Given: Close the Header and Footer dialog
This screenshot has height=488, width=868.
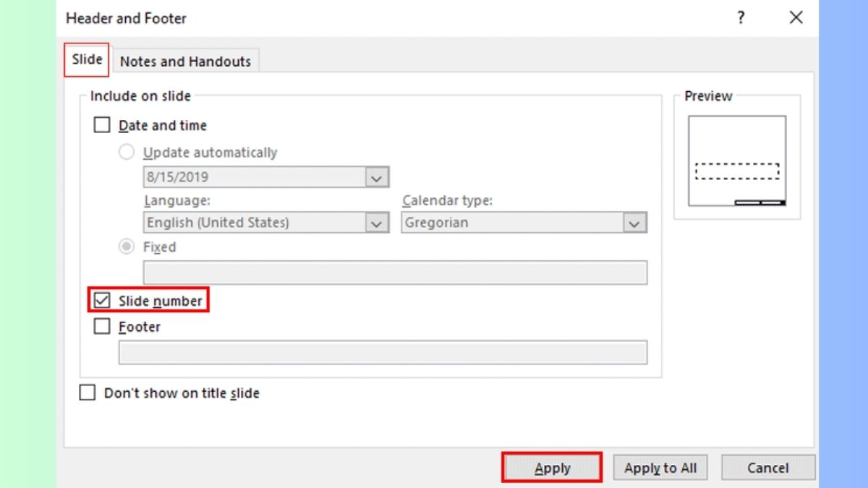Looking at the screenshot, I should pyautogui.click(x=796, y=18).
